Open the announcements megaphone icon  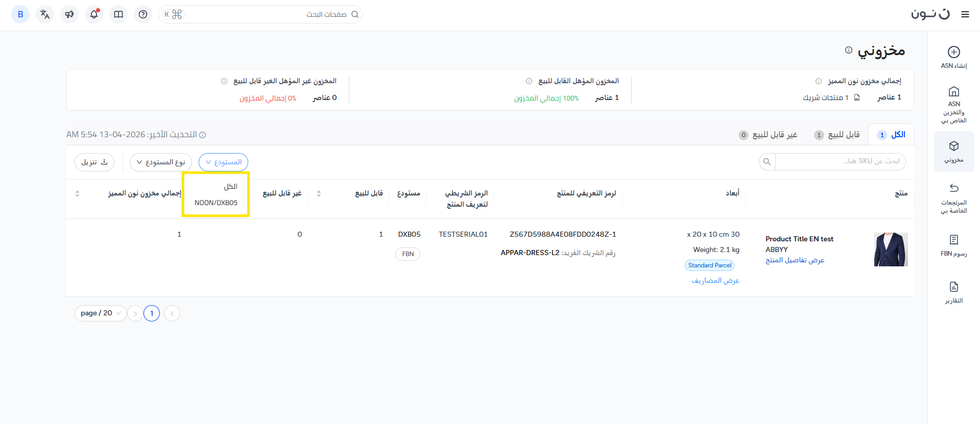(x=69, y=14)
